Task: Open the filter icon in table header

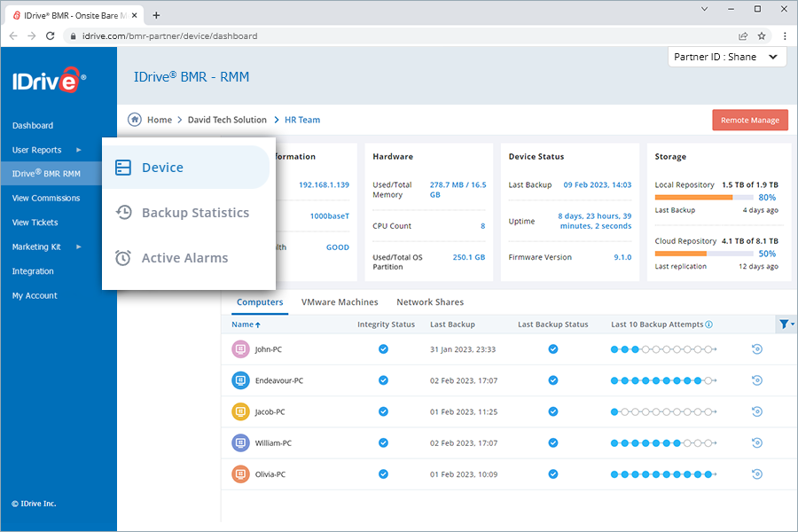Action: (x=785, y=324)
